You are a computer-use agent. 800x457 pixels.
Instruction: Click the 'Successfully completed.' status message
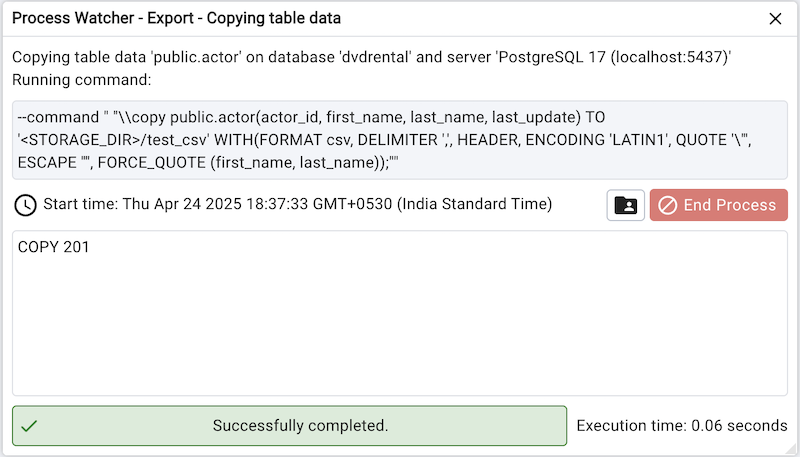coord(300,426)
